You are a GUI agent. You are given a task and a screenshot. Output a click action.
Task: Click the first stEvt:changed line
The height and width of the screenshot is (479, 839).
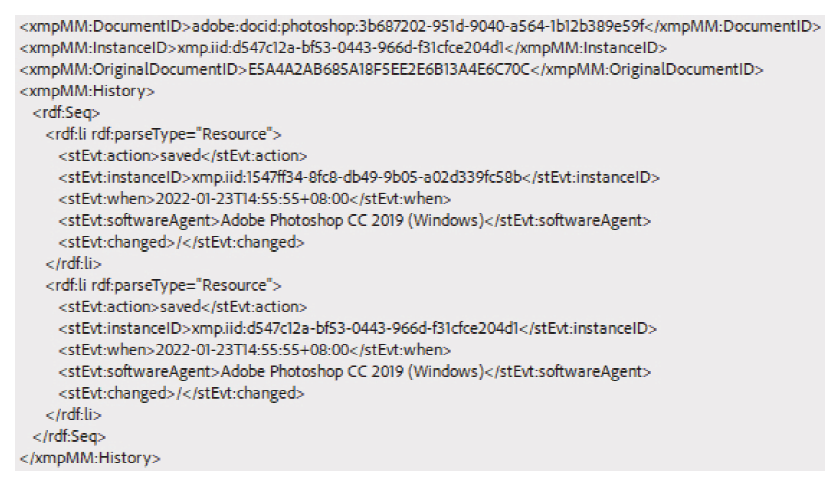coord(181,242)
